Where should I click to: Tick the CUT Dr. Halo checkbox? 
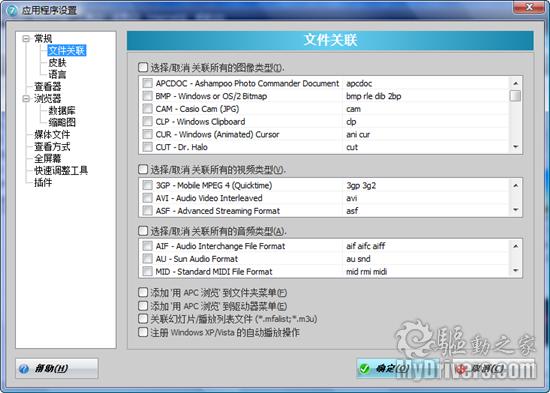click(147, 147)
